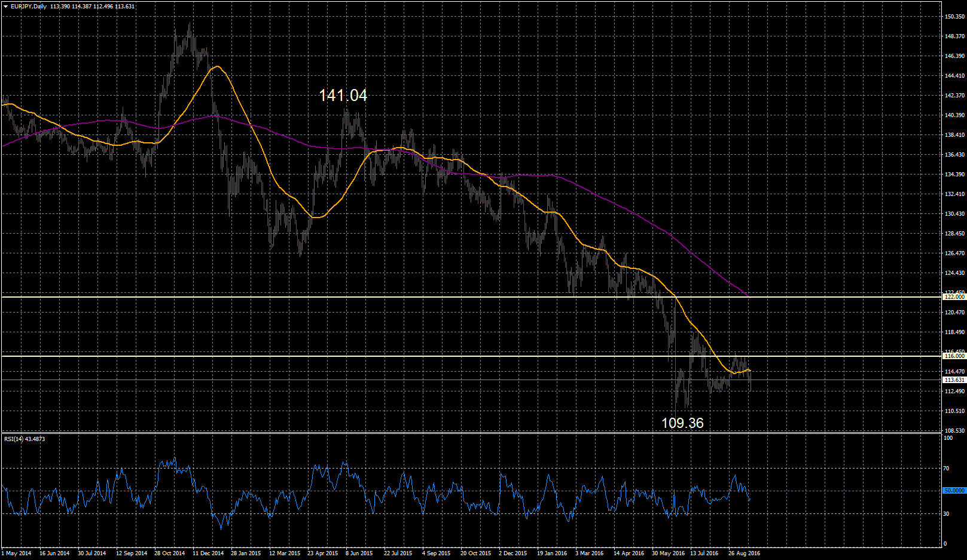Image resolution: width=967 pixels, height=560 pixels.
Task: Click the 118.490 price scale label
Action: point(954,332)
